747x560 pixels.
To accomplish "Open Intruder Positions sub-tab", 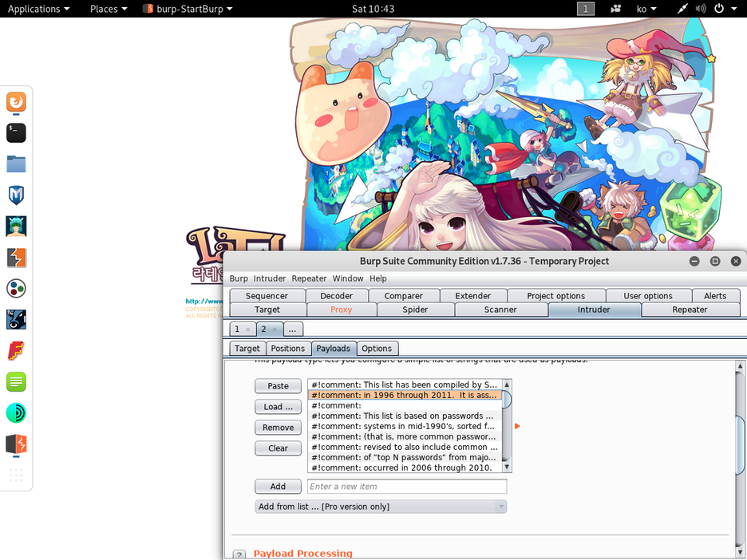I will [x=288, y=349].
